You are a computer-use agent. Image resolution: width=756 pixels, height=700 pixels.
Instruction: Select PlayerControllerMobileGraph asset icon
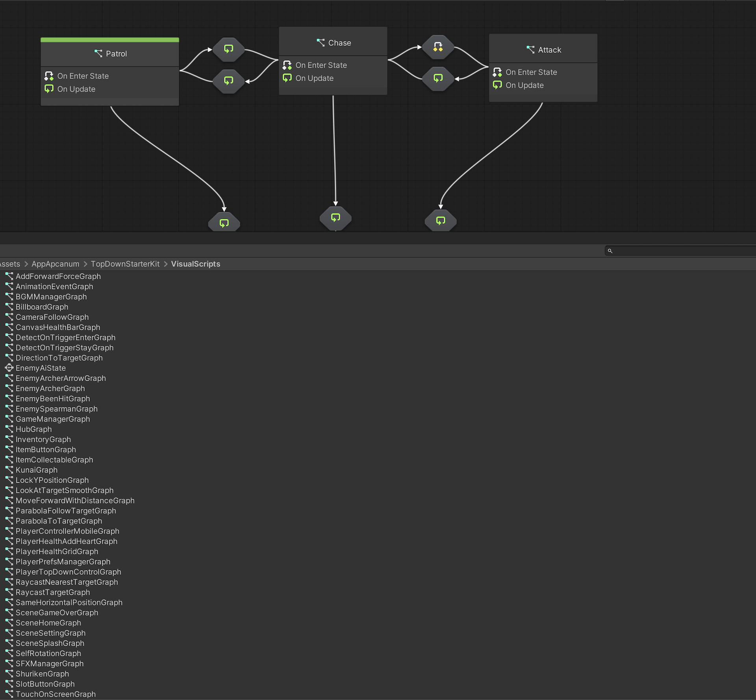tap(9, 531)
